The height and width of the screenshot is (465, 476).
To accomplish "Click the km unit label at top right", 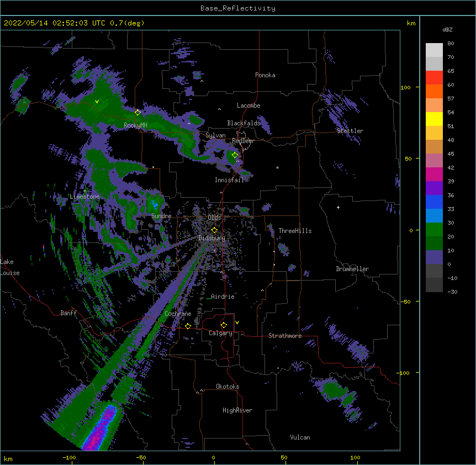I will tap(411, 23).
